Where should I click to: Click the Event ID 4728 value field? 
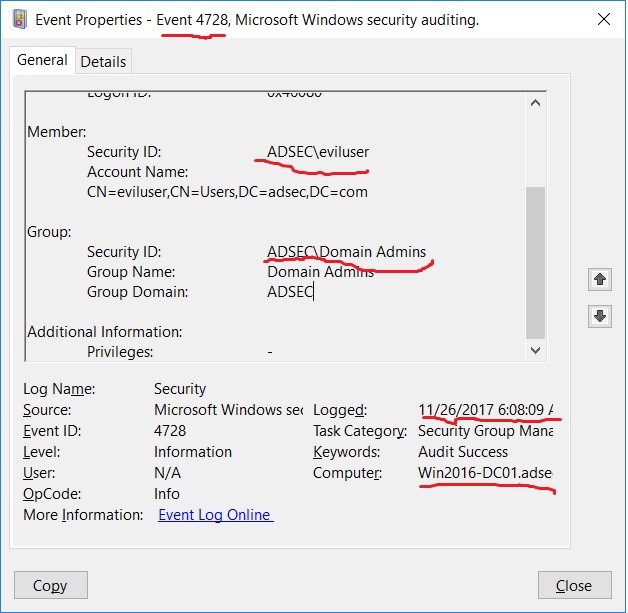pyautogui.click(x=172, y=431)
